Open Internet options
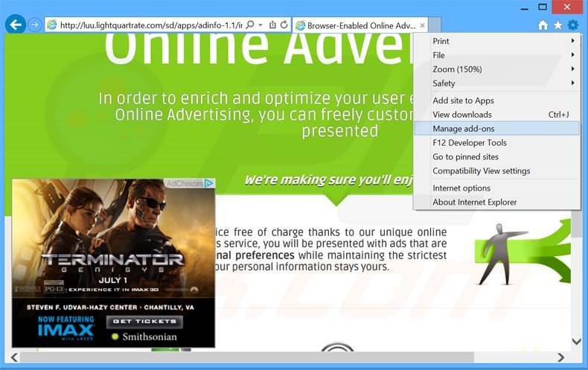Viewport: 588px width, 370px height. (x=498, y=188)
